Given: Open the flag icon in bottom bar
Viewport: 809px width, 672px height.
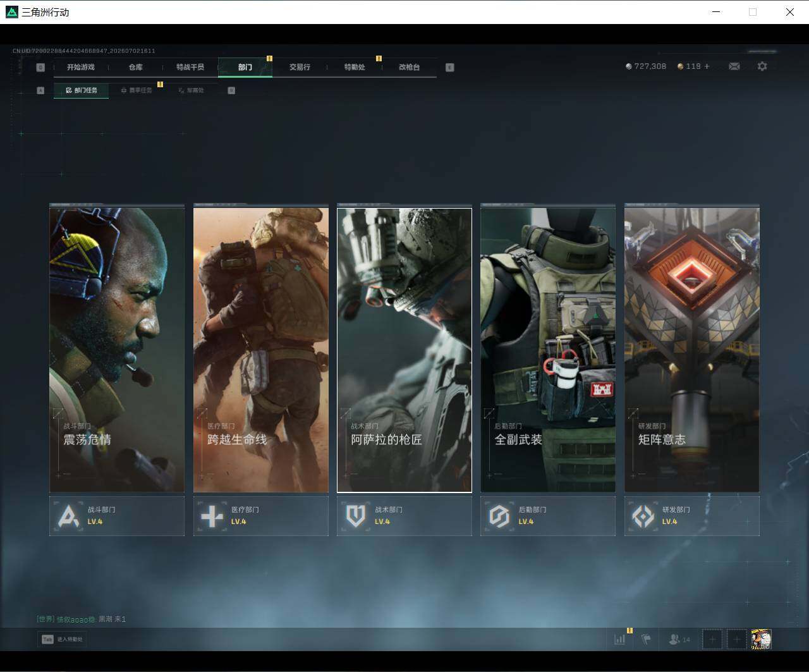Looking at the screenshot, I should pos(645,639).
